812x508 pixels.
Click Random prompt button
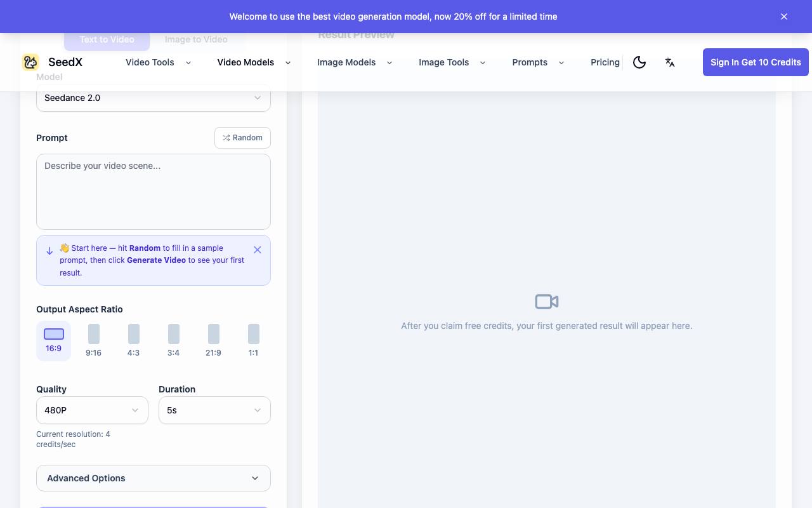tap(242, 138)
